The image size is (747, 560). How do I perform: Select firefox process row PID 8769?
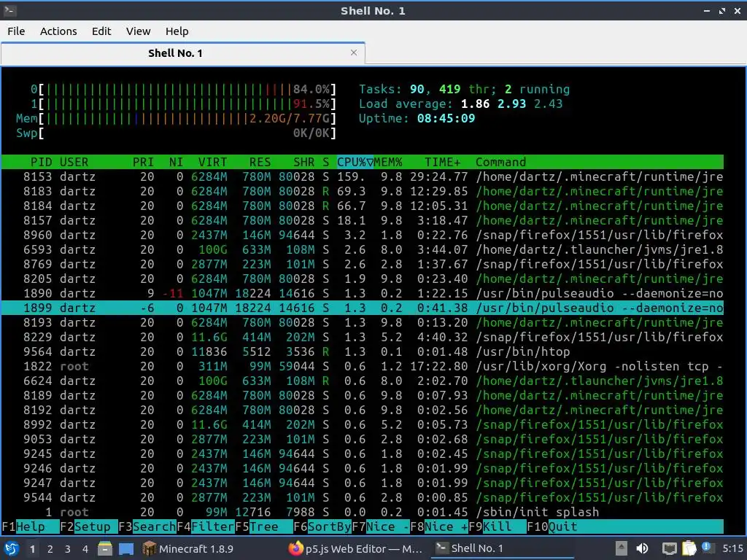[x=363, y=264]
